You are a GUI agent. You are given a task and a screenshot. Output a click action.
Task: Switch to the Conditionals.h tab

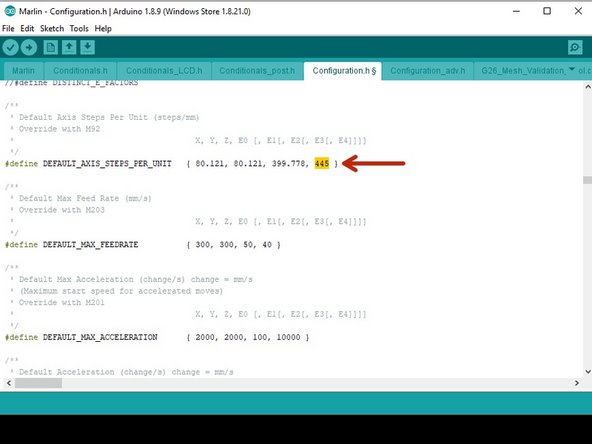[x=80, y=71]
